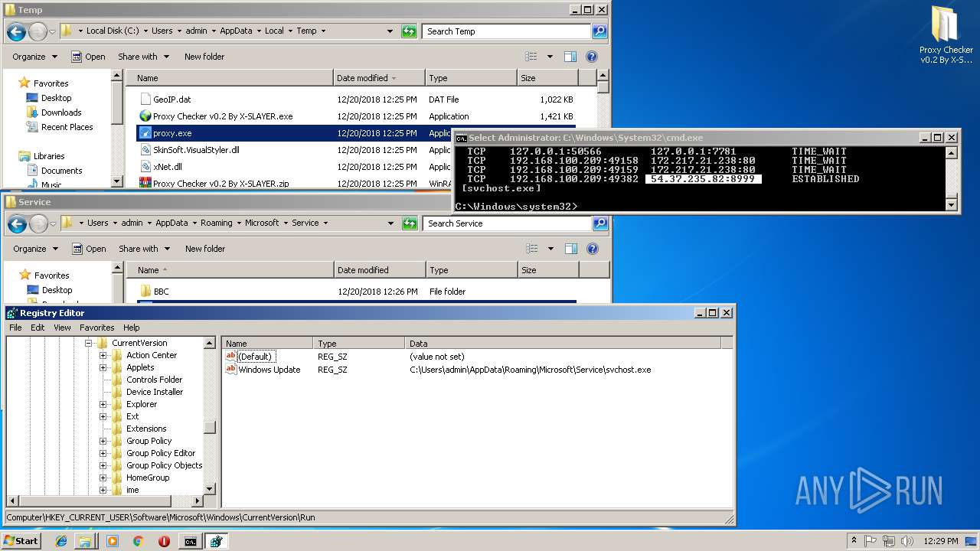
Task: Open View menu in Registry Editor
Action: (62, 328)
